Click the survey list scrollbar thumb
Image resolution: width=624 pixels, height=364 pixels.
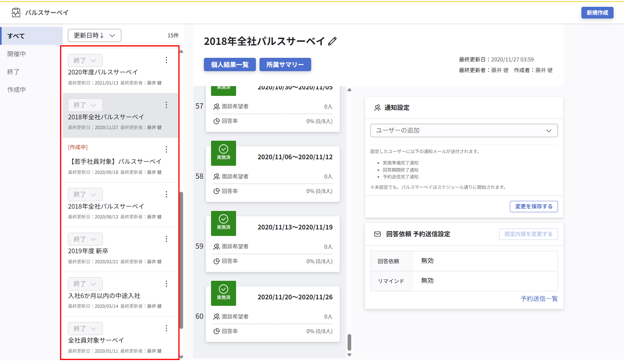coord(181,260)
